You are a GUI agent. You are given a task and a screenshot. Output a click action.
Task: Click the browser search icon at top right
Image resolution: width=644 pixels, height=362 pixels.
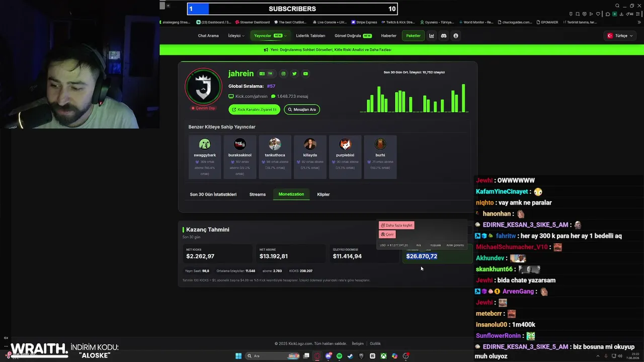[x=617, y=6]
